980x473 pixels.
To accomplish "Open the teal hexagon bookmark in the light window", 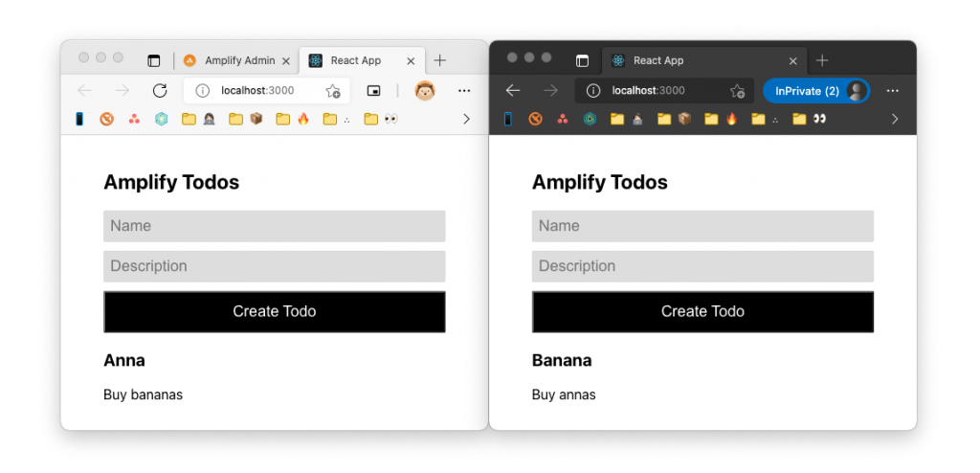I will click(x=162, y=119).
